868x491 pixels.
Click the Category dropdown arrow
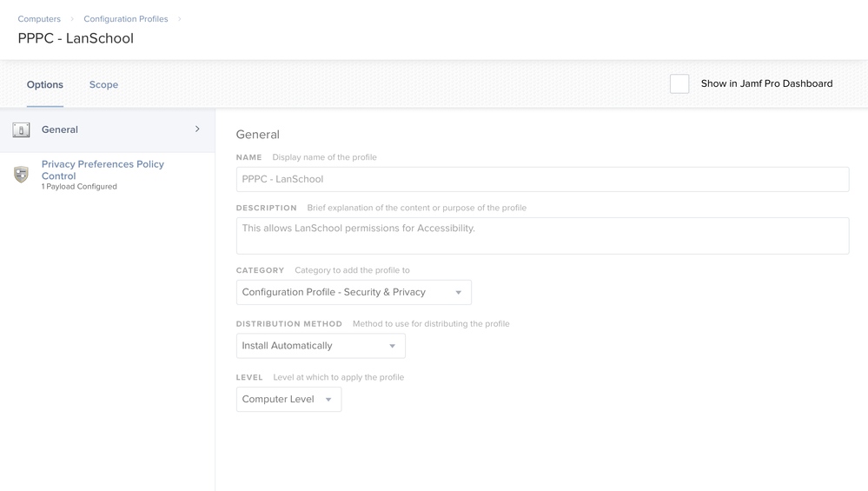pyautogui.click(x=459, y=292)
